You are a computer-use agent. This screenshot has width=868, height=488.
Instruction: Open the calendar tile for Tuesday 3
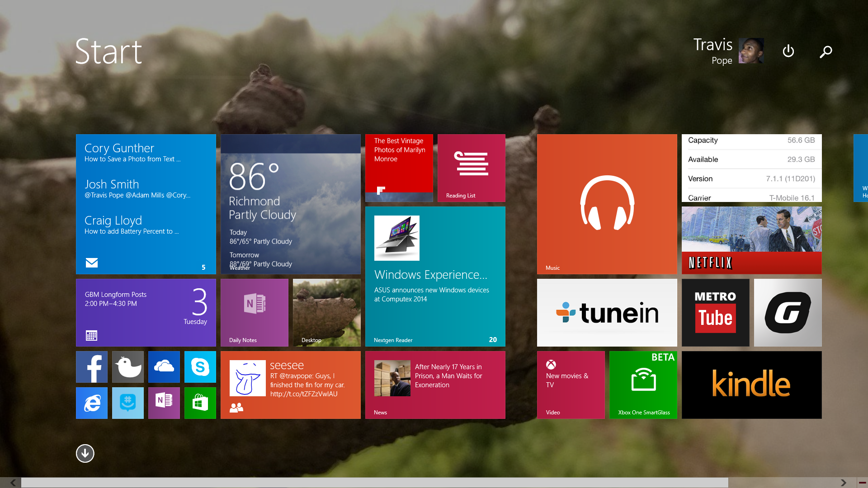pyautogui.click(x=146, y=313)
